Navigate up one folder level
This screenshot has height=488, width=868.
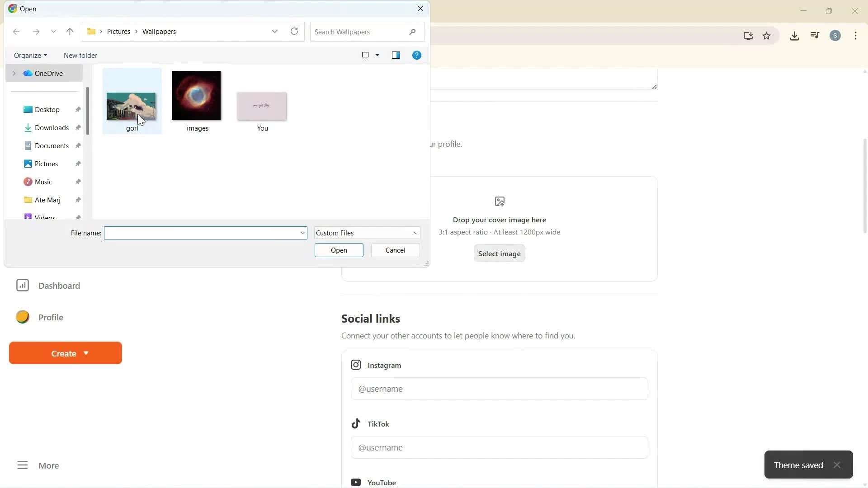click(x=70, y=32)
